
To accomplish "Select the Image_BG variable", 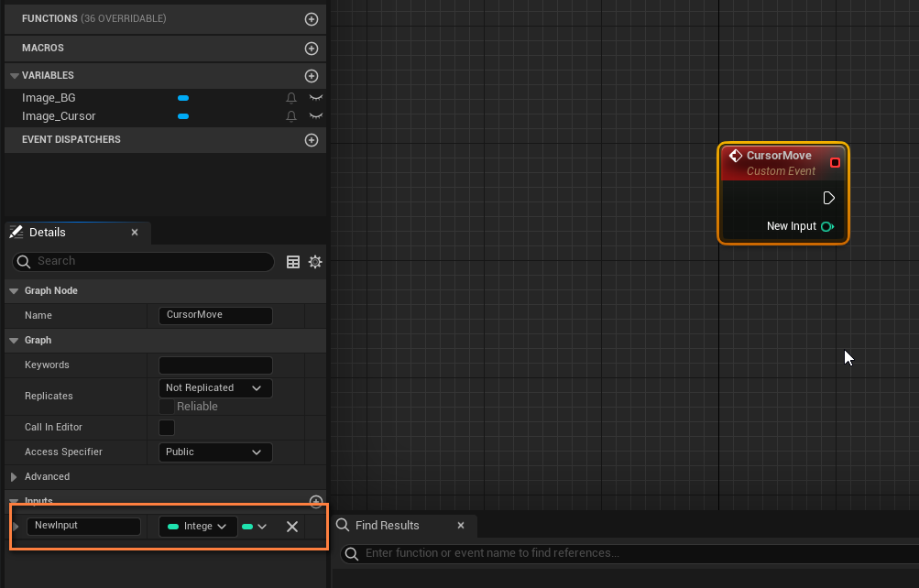I will pyautogui.click(x=49, y=98).
